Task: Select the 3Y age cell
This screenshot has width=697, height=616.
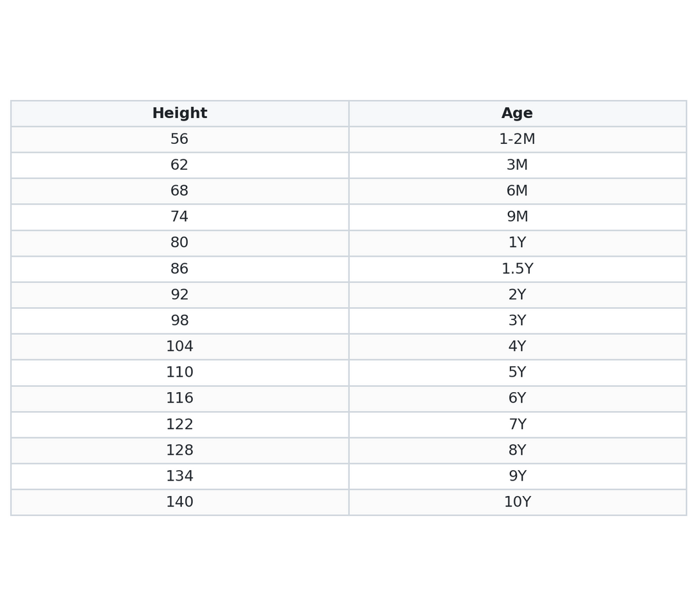Action: coord(517,321)
